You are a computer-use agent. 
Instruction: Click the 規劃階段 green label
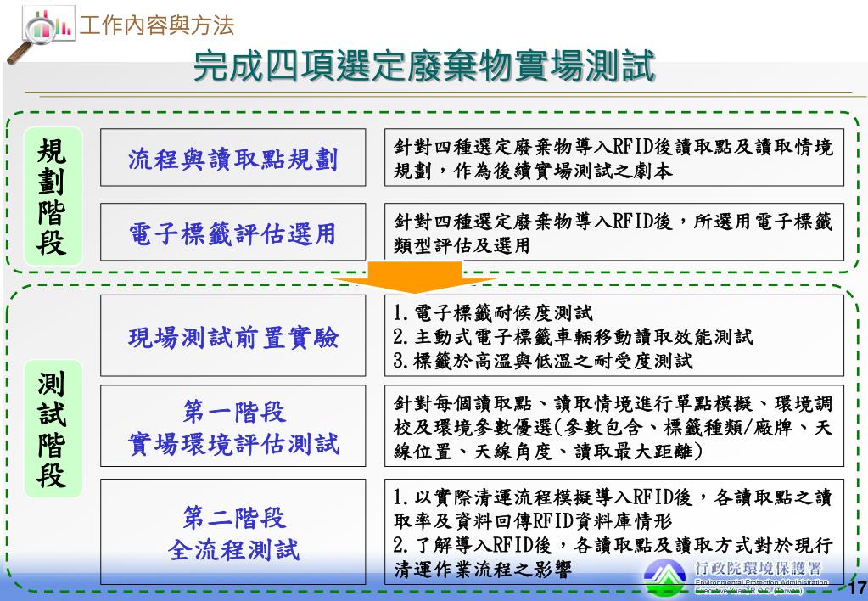click(53, 196)
